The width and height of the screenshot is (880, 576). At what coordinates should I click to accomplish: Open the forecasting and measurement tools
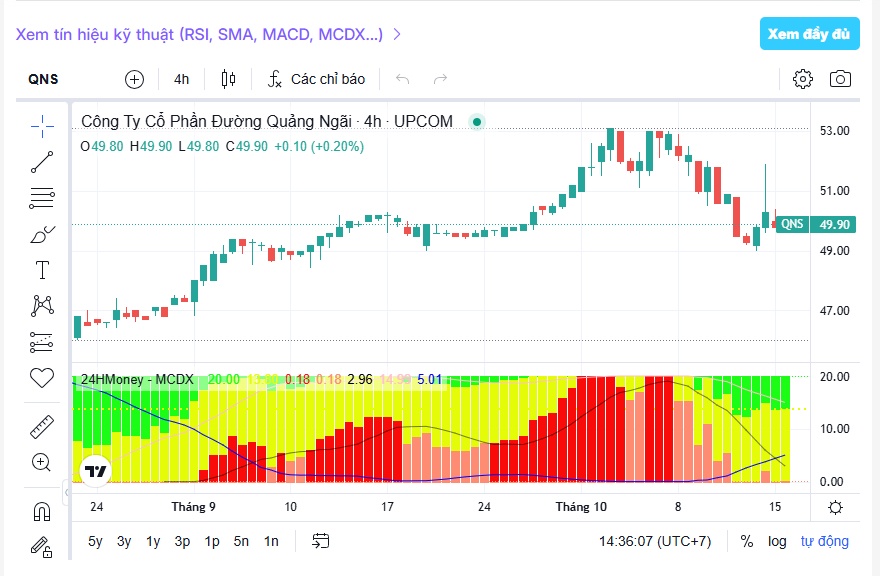pyautogui.click(x=42, y=342)
